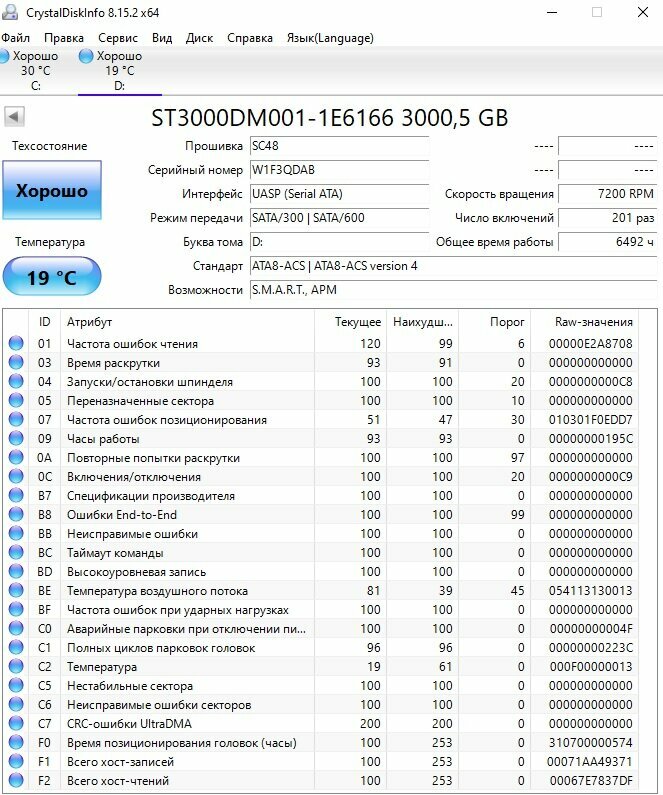Click the status orb for attribute B8
This screenshot has height=795, width=663.
(16, 515)
